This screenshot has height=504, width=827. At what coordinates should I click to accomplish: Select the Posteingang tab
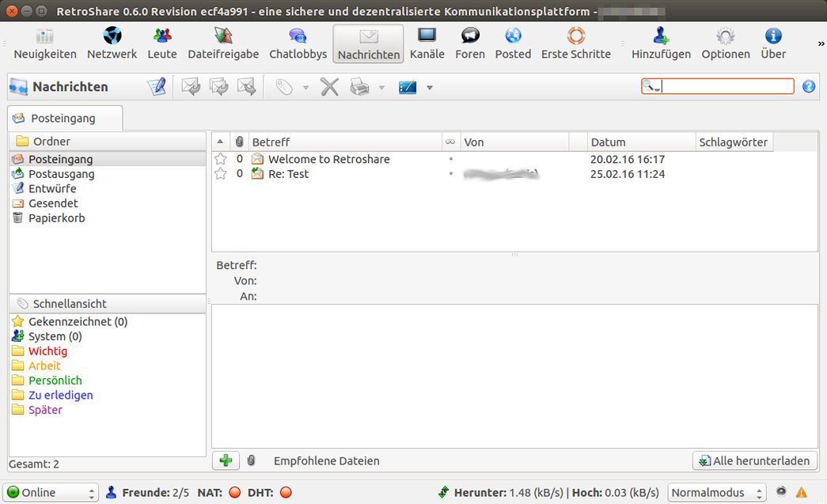[64, 118]
